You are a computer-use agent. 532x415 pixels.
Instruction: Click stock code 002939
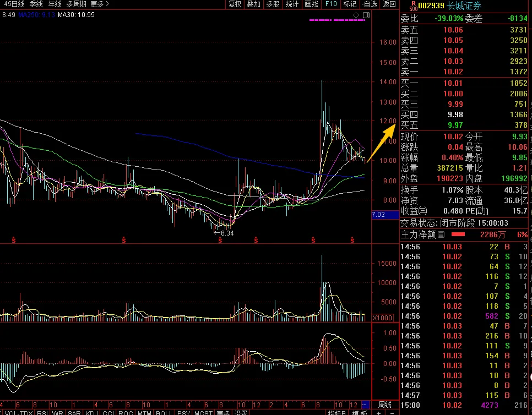pos(431,6)
